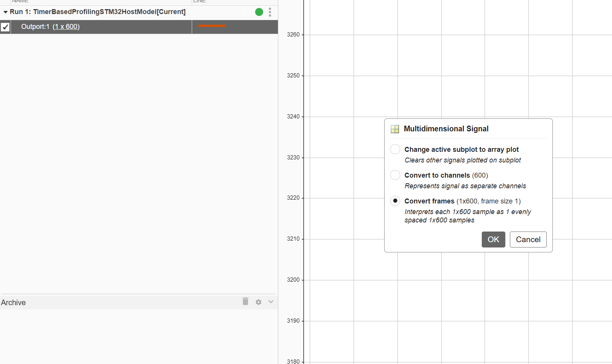This screenshot has height=364, width=612.
Task: Select Change active subplot to array plot
Action: (395, 149)
